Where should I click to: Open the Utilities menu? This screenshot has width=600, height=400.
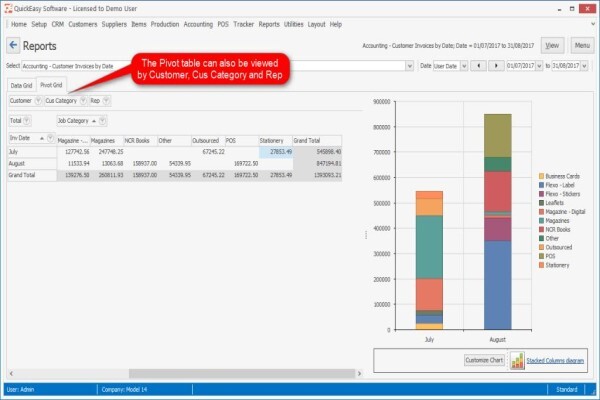pyautogui.click(x=293, y=24)
